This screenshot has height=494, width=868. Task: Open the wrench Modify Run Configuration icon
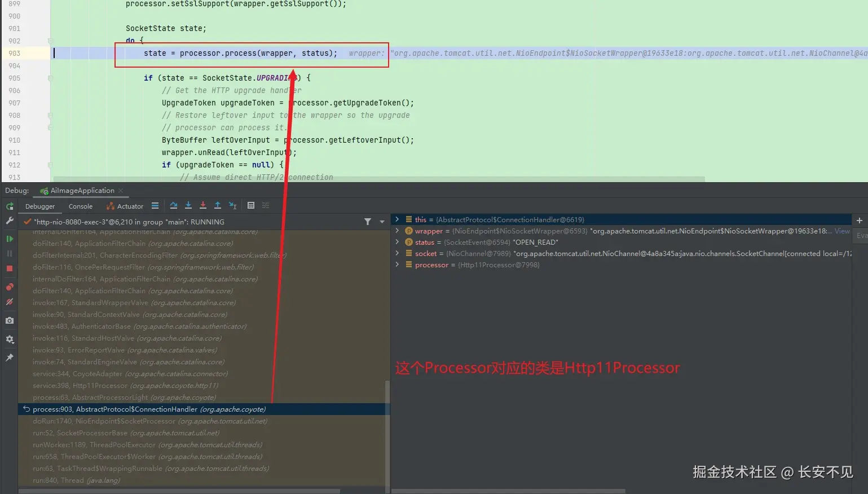[10, 221]
